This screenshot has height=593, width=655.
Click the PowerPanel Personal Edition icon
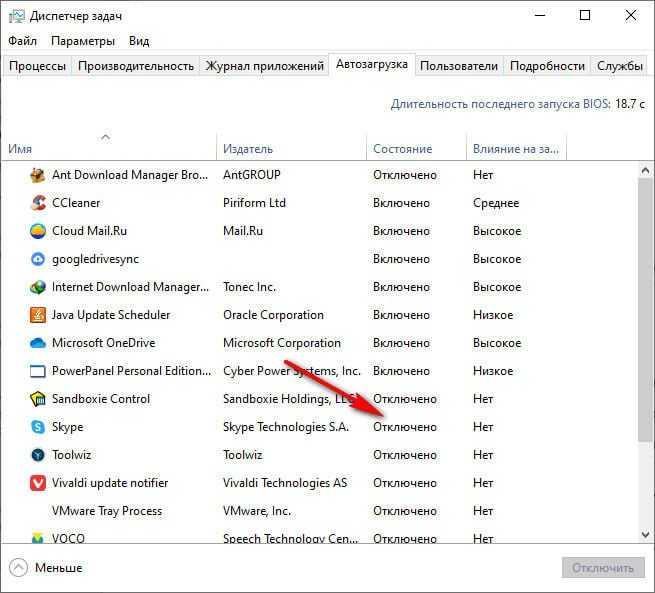pos(38,371)
